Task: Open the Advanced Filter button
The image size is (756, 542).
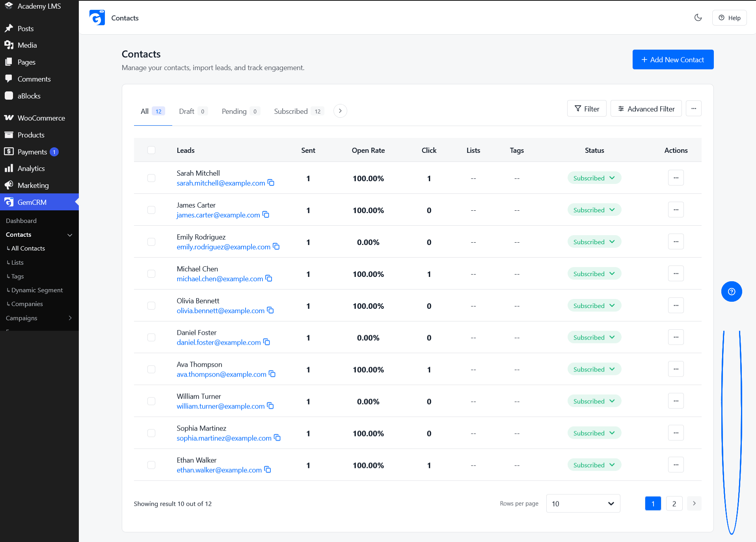Action: (x=646, y=108)
